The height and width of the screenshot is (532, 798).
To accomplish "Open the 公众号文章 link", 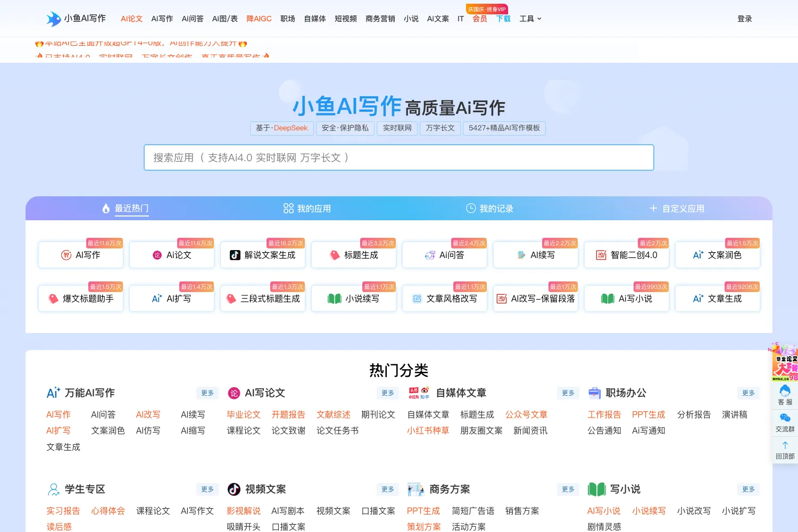I will tap(526, 414).
